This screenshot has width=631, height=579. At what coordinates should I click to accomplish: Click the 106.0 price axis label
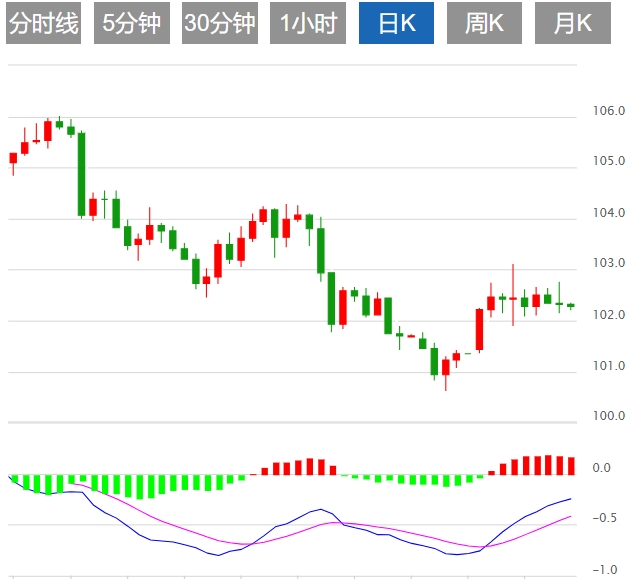609,110
